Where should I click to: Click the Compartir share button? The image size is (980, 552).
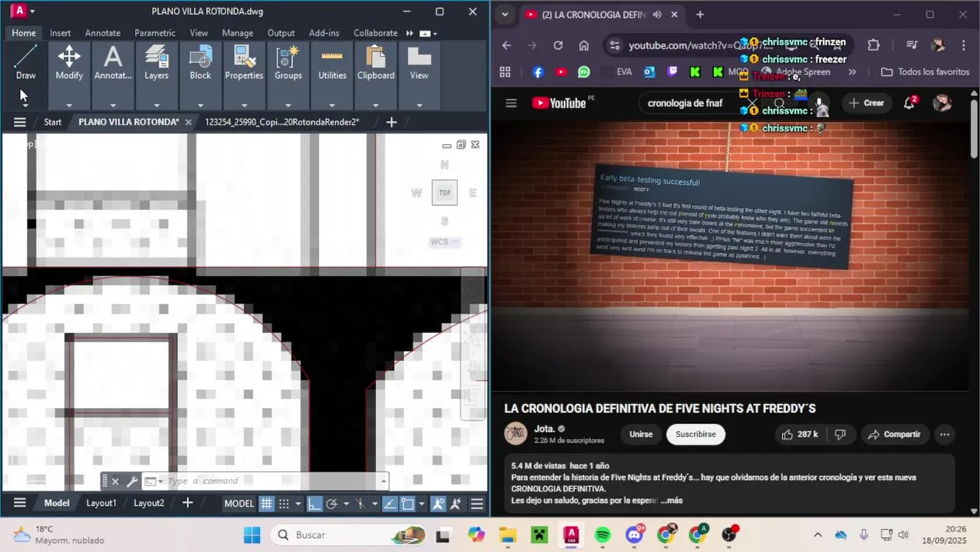(894, 434)
